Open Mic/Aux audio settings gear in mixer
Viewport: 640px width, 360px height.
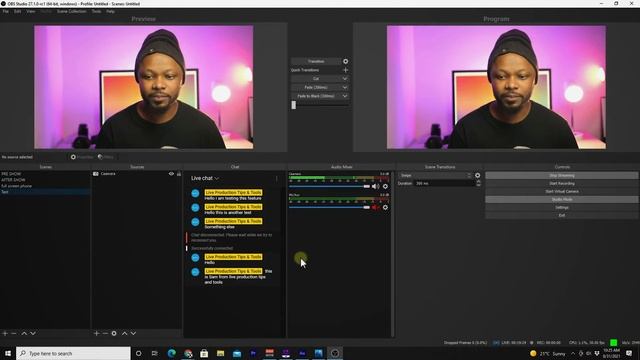tap(385, 207)
